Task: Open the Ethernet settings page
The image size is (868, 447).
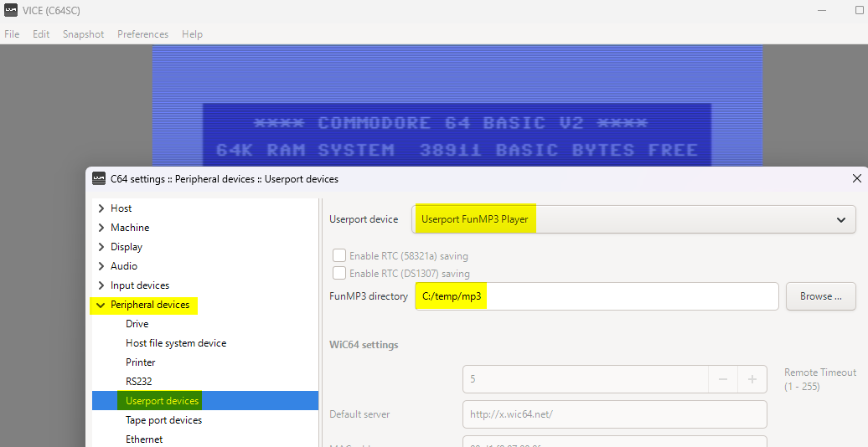Action: pos(144,439)
